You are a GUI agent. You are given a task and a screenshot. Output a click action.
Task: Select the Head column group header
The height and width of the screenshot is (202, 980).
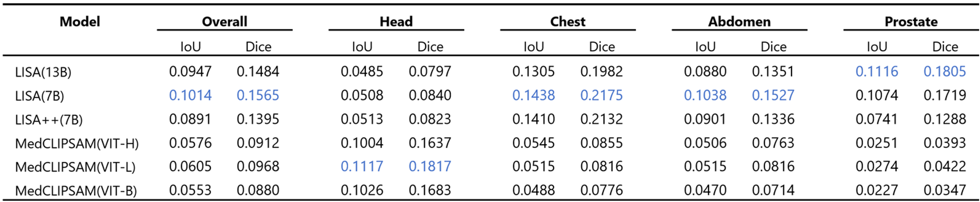tap(396, 21)
